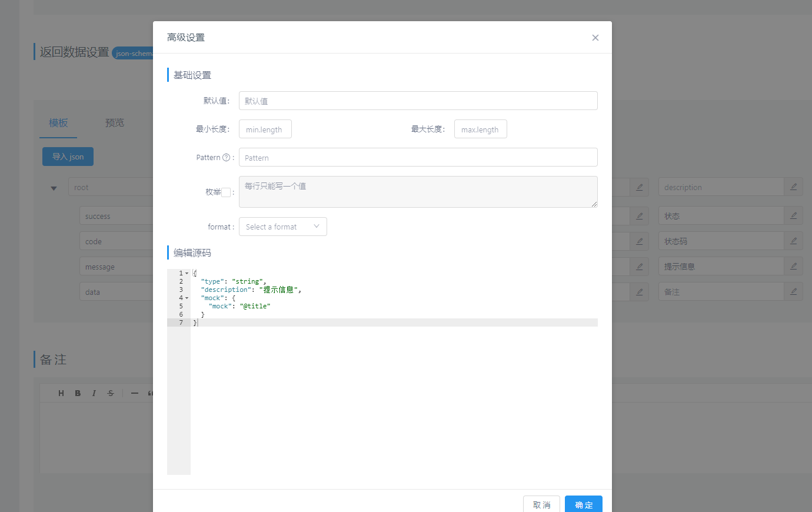Enable the 枚举 checkbox
Image resolution: width=812 pixels, height=512 pixels.
coord(227,192)
